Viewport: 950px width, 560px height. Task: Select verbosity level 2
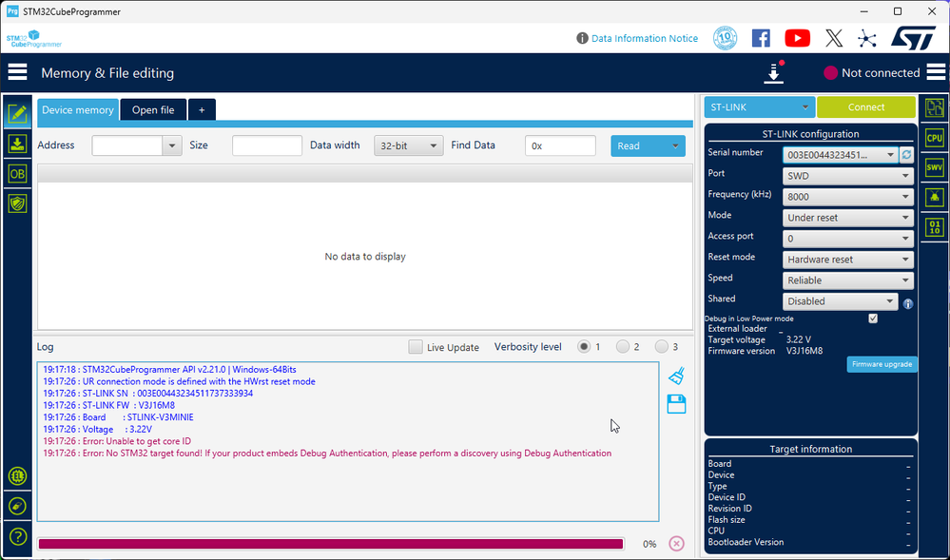click(x=622, y=347)
